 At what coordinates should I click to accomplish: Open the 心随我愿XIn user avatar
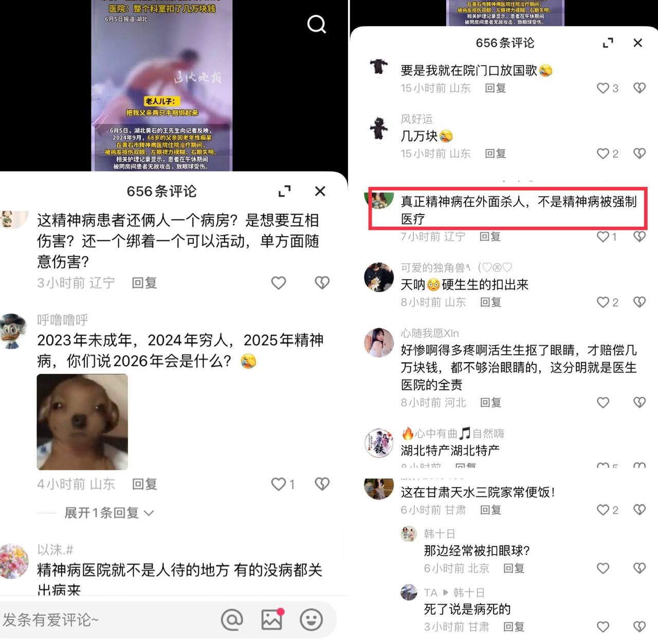[379, 342]
